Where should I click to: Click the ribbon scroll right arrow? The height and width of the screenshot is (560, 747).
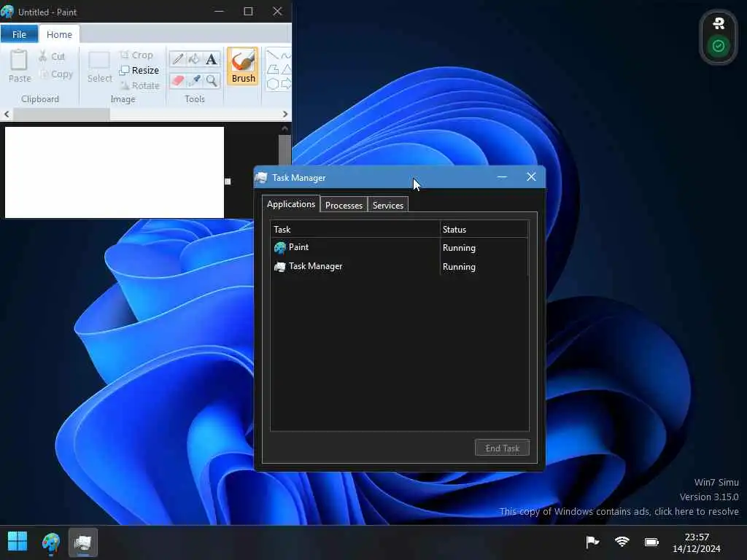pos(285,114)
